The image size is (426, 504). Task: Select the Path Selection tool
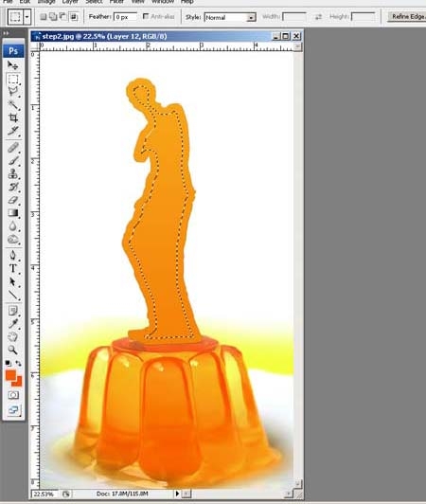pyautogui.click(x=13, y=281)
